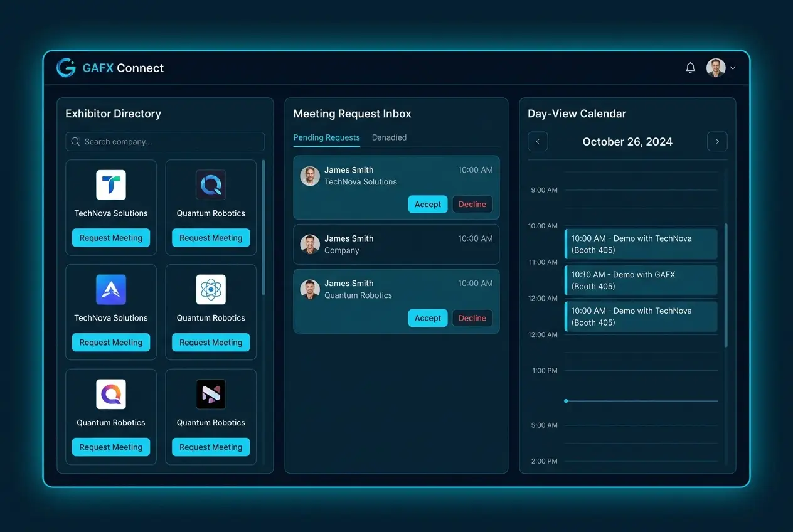793x532 pixels.
Task: Click the 9:00 AM time label
Action: tap(544, 190)
